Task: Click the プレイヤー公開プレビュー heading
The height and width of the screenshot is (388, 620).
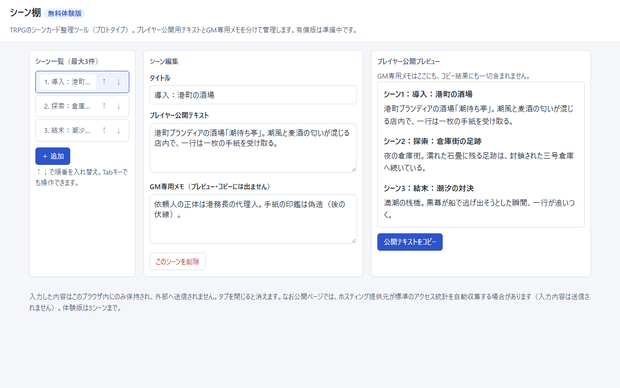Action: 408,61
